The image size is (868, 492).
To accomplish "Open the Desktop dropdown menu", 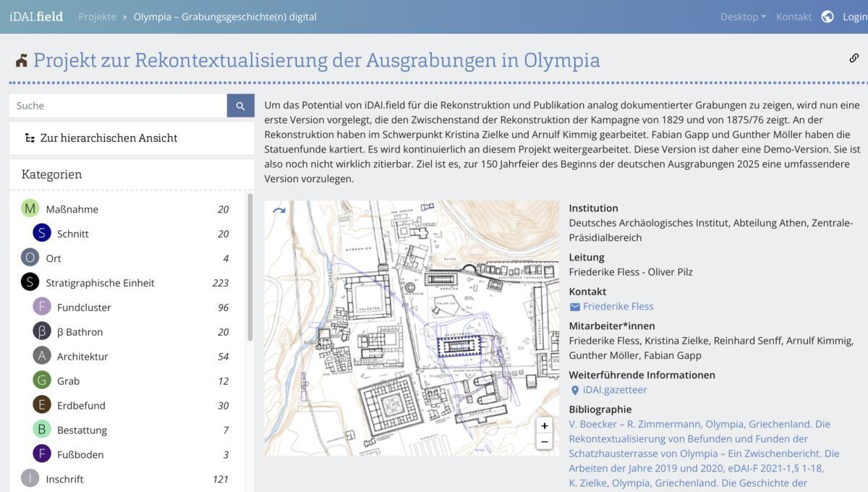I will click(x=742, y=17).
